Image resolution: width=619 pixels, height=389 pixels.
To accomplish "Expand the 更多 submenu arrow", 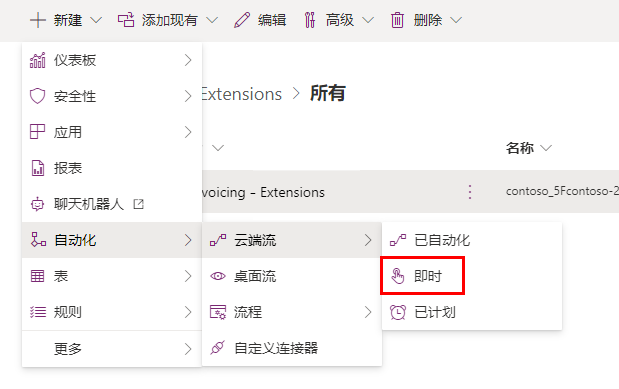I will pyautogui.click(x=188, y=349).
